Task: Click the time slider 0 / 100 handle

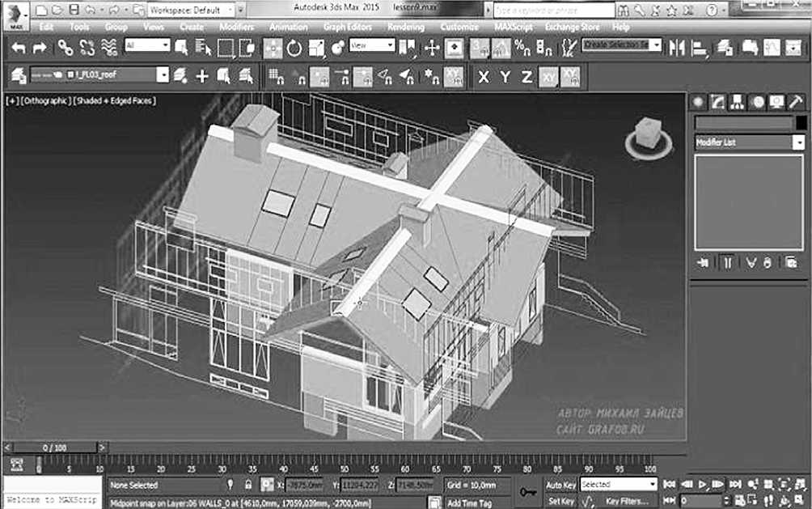Action: pos(54,447)
